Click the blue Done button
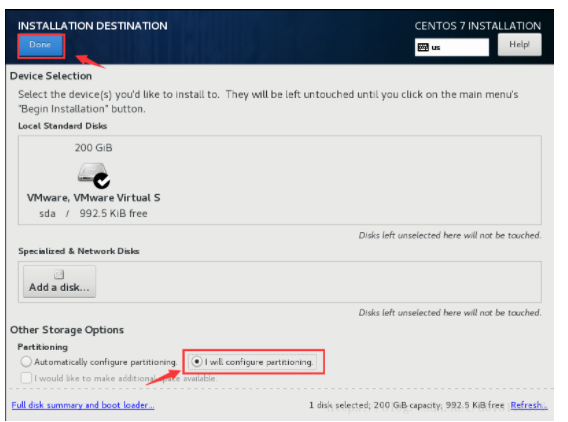This screenshot has height=422, width=568. click(x=41, y=46)
